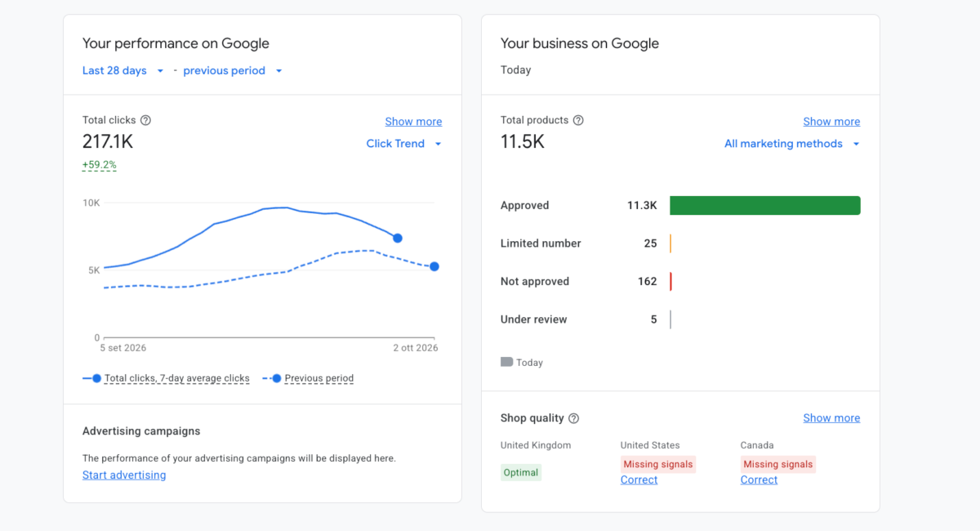980x531 pixels.
Task: Click the green Approved products bar
Action: pyautogui.click(x=765, y=206)
